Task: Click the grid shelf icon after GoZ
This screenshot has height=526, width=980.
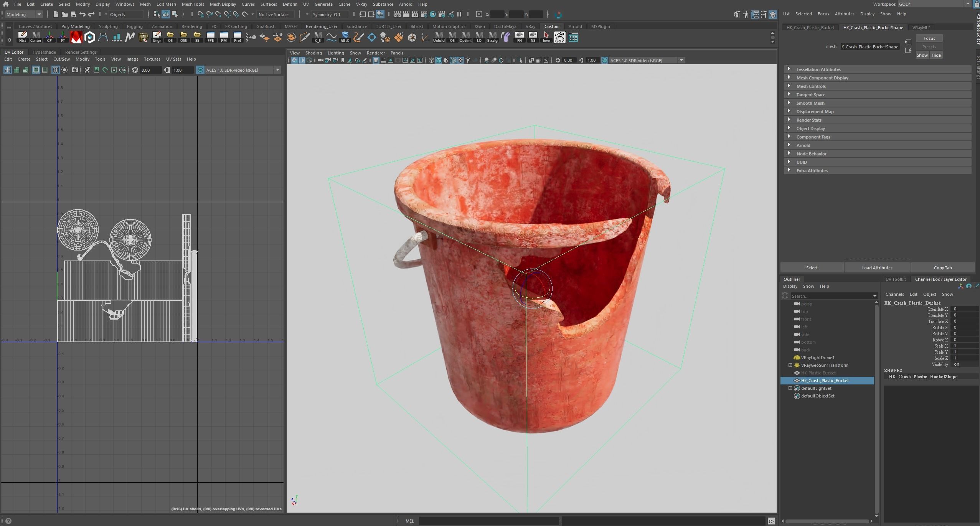Action: 573,37
